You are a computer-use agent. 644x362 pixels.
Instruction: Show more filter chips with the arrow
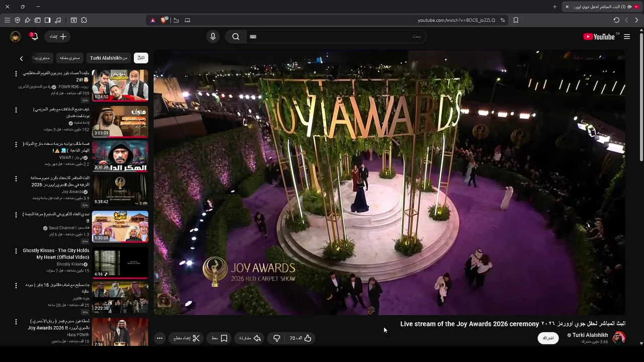(x=21, y=58)
